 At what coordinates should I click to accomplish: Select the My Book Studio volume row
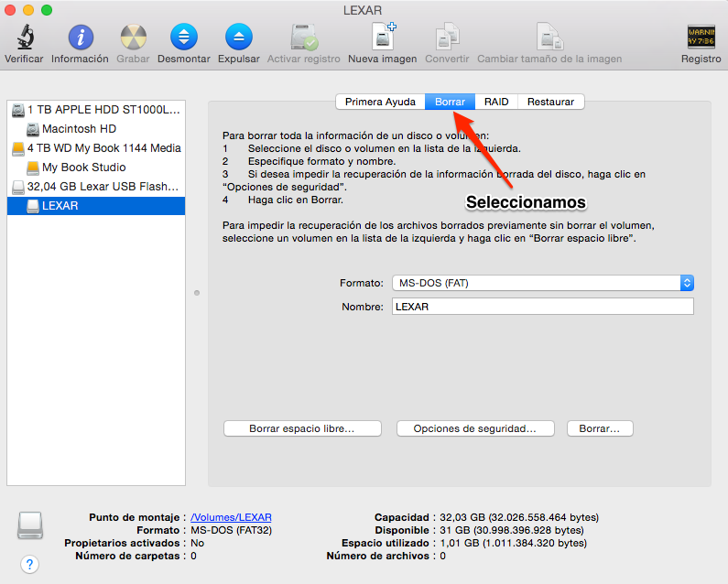(96, 168)
